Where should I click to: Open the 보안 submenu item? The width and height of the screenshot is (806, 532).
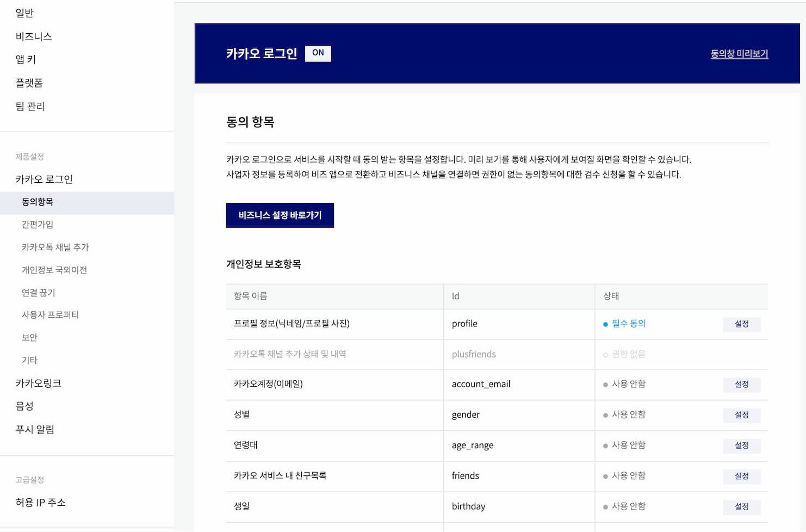tap(29, 337)
